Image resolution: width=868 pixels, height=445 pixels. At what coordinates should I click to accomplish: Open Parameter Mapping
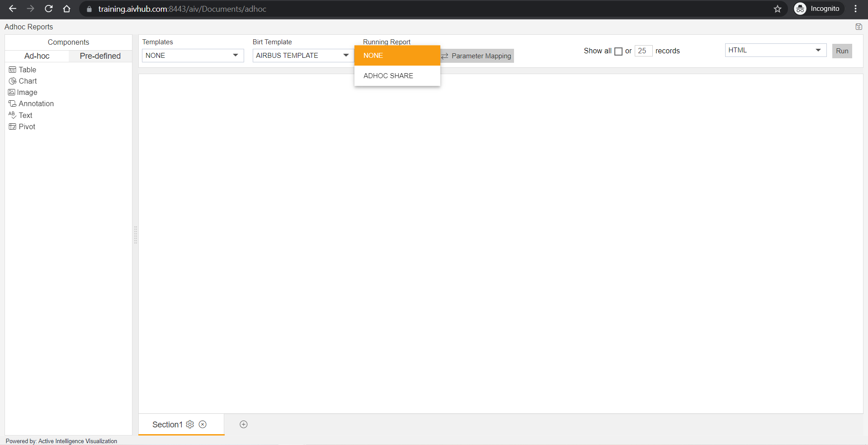[x=477, y=56]
